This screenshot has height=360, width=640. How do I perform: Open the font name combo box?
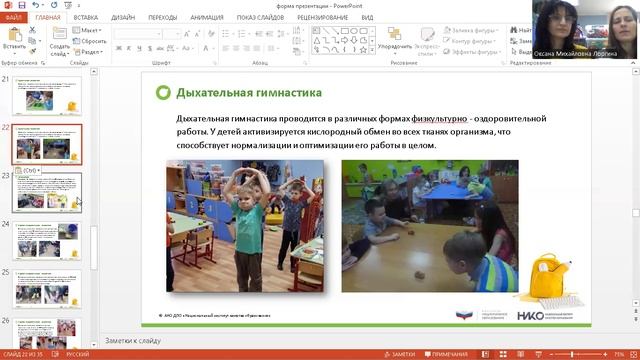pyautogui.click(x=138, y=34)
